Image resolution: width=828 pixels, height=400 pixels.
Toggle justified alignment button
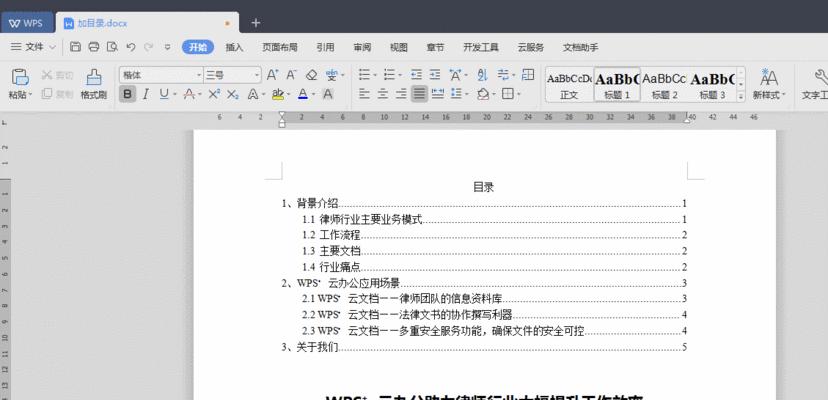(x=419, y=94)
